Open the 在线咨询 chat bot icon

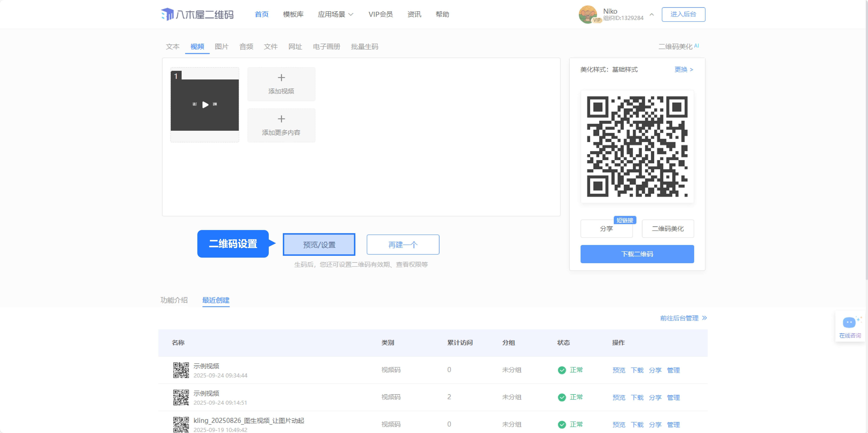point(849,323)
